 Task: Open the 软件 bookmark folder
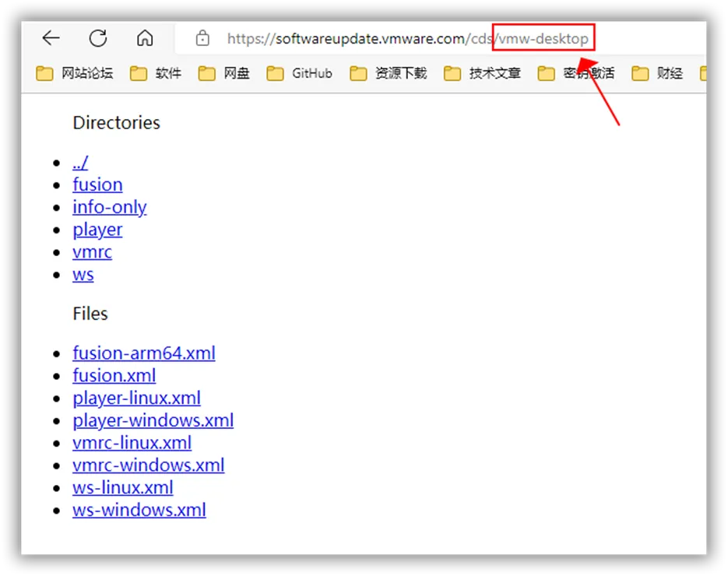156,73
